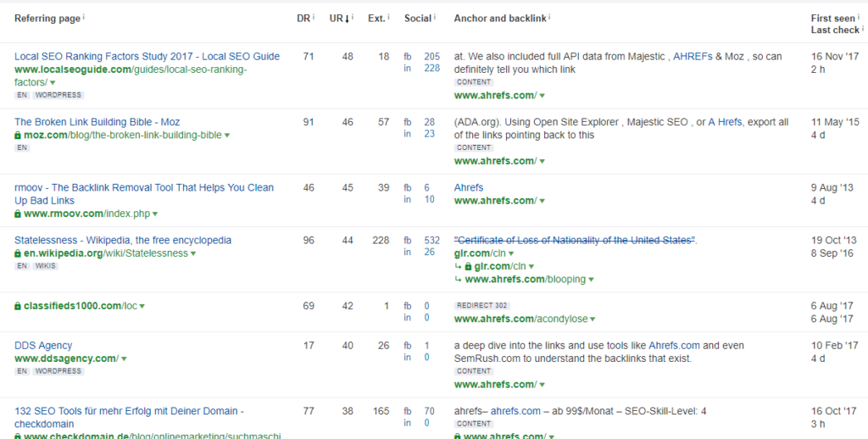Open Statelessness - Wikipedia page link

123,240
